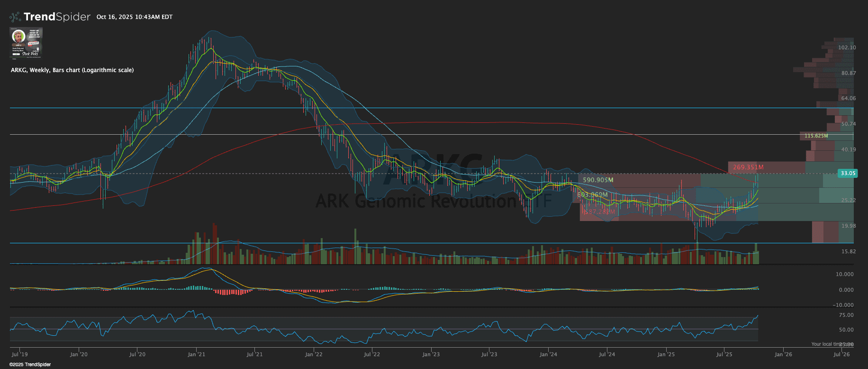Click the Oct 16, 2025 timestamp

[134, 17]
